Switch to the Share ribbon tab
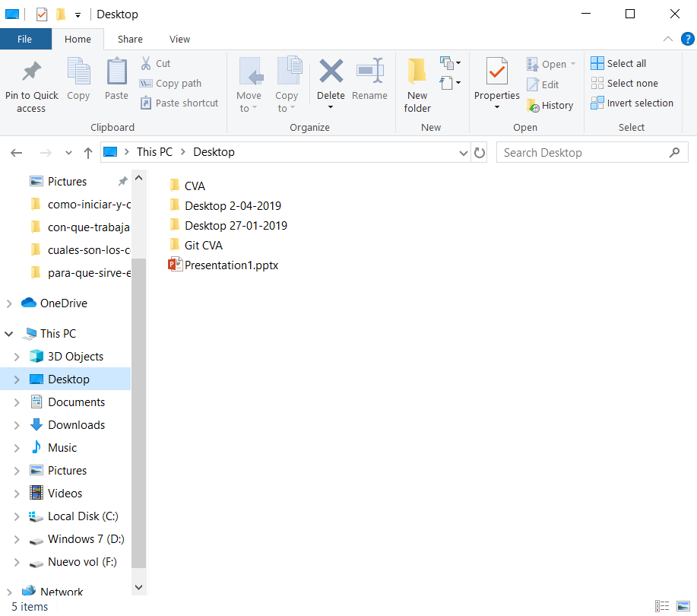Image resolution: width=697 pixels, height=616 pixels. [x=130, y=39]
